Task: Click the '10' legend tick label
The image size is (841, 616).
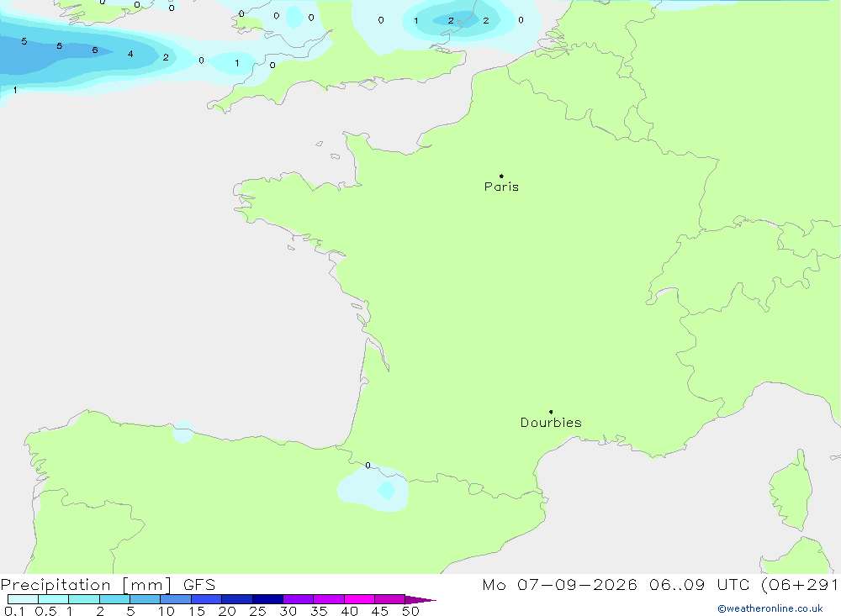Action: (x=167, y=611)
